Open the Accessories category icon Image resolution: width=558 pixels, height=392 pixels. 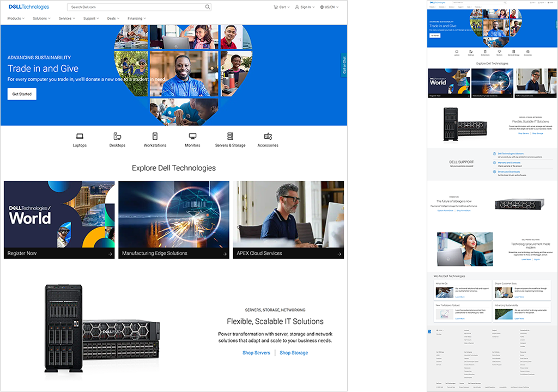click(268, 136)
